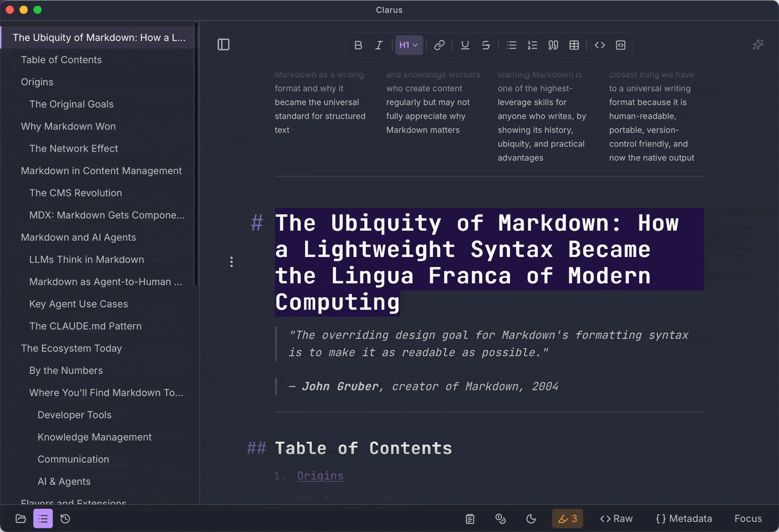
Task: Click the clipboard notes icon in status bar
Action: (470, 518)
